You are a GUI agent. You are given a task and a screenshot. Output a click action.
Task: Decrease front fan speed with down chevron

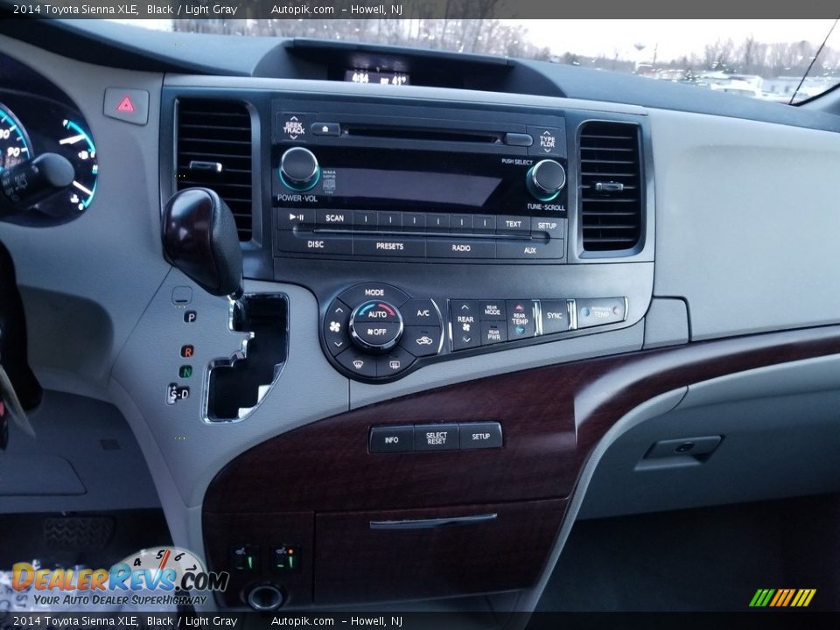pyautogui.click(x=338, y=344)
